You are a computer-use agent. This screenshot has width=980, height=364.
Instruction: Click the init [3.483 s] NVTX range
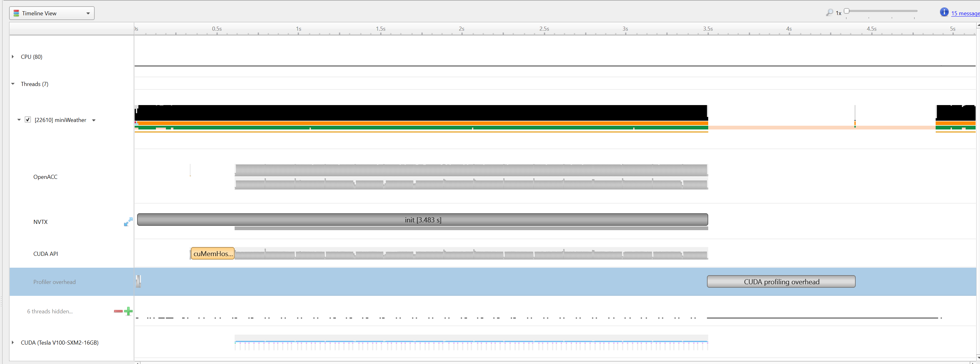[x=422, y=220]
